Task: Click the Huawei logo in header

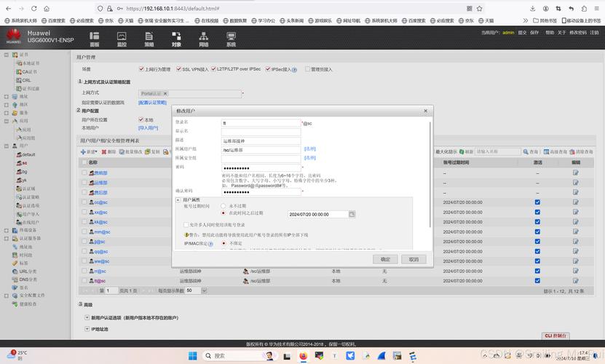Action: click(14, 36)
